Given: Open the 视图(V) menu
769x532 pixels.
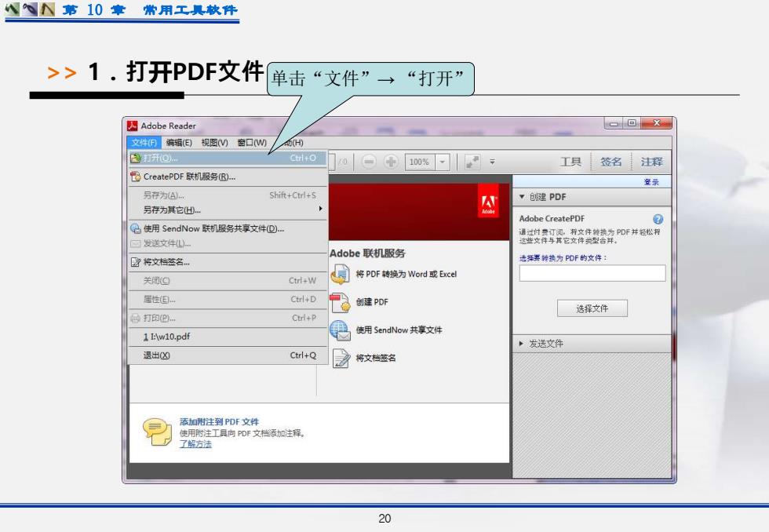Looking at the screenshot, I should [215, 143].
